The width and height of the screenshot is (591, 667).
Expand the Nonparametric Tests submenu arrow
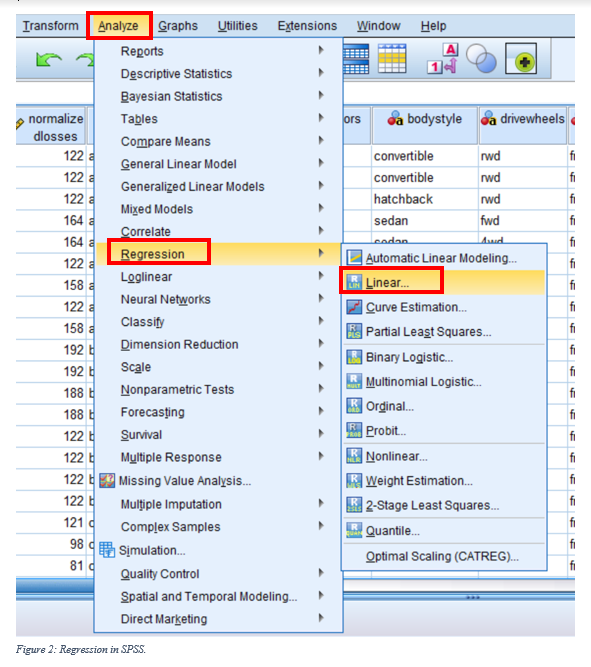pyautogui.click(x=321, y=388)
